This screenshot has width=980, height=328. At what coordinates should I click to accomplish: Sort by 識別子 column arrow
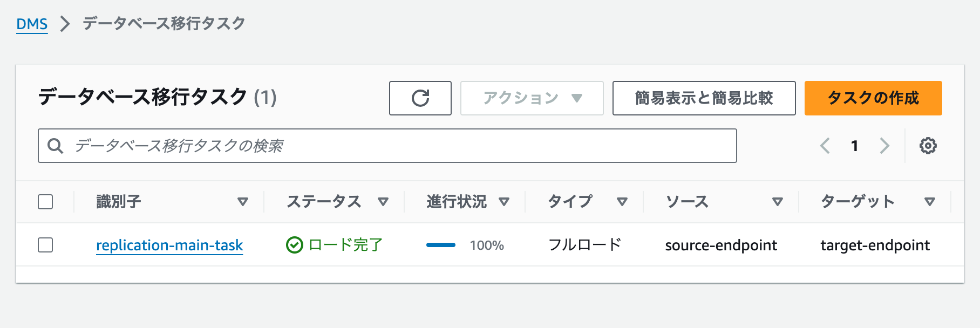click(243, 202)
